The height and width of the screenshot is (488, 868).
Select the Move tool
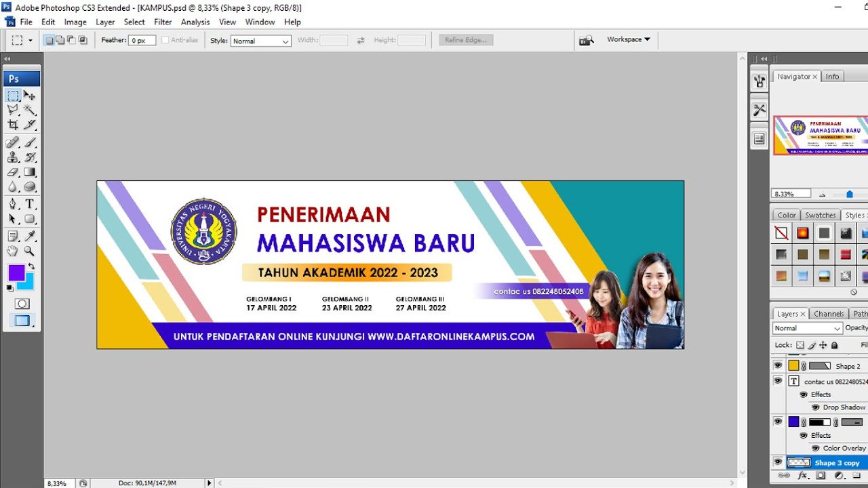tap(30, 96)
